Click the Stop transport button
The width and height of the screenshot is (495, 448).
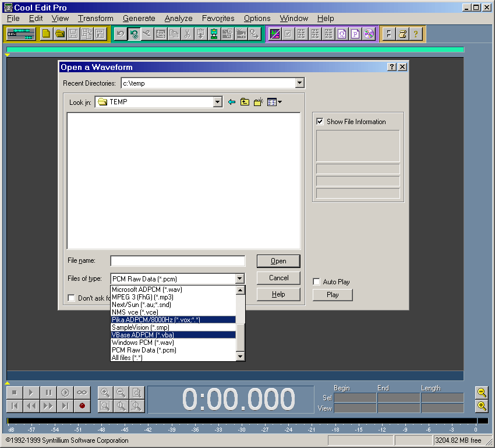(15, 393)
